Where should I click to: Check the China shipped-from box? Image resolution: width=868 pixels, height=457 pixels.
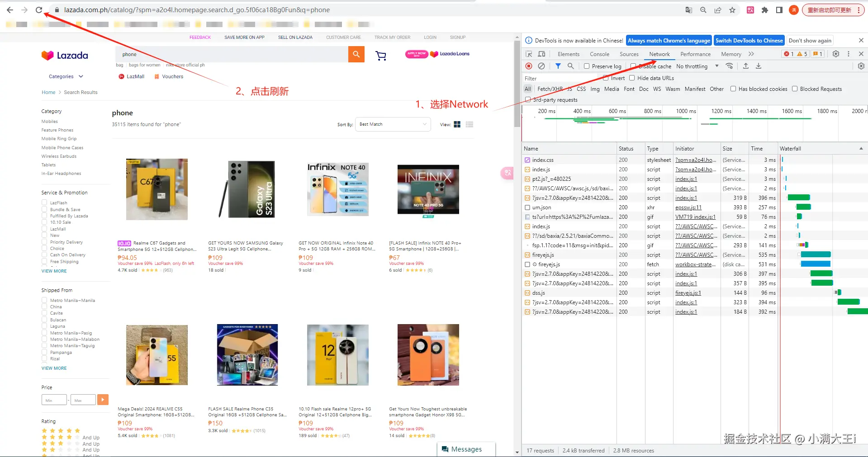44,307
